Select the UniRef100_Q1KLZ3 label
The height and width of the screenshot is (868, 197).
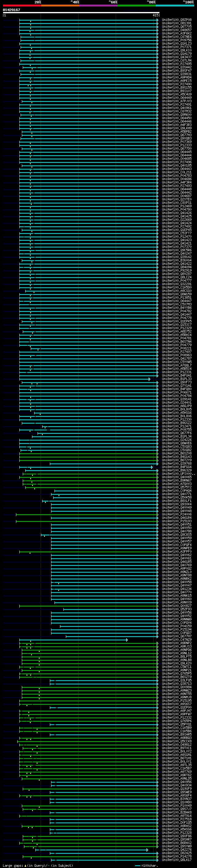point(176,43)
